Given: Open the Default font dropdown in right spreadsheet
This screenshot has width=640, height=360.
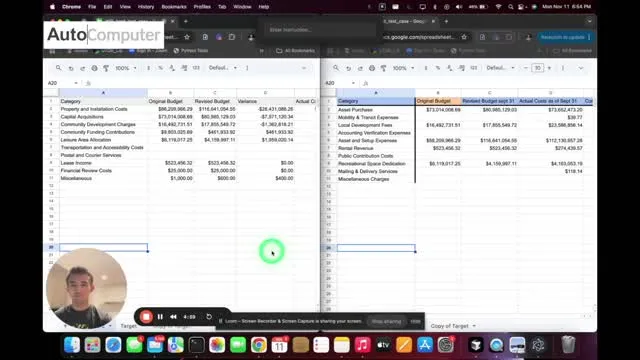Looking at the screenshot, I should 500,68.
